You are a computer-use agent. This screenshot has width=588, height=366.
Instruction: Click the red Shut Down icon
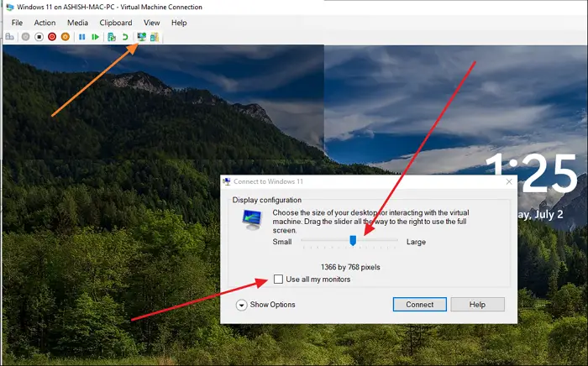point(52,37)
